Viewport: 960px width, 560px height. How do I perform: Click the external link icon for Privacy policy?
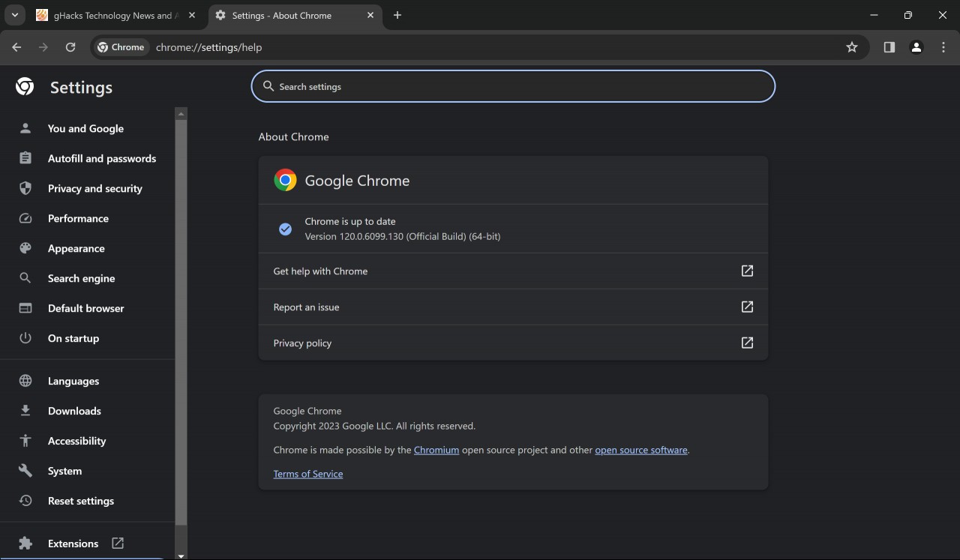(x=747, y=343)
